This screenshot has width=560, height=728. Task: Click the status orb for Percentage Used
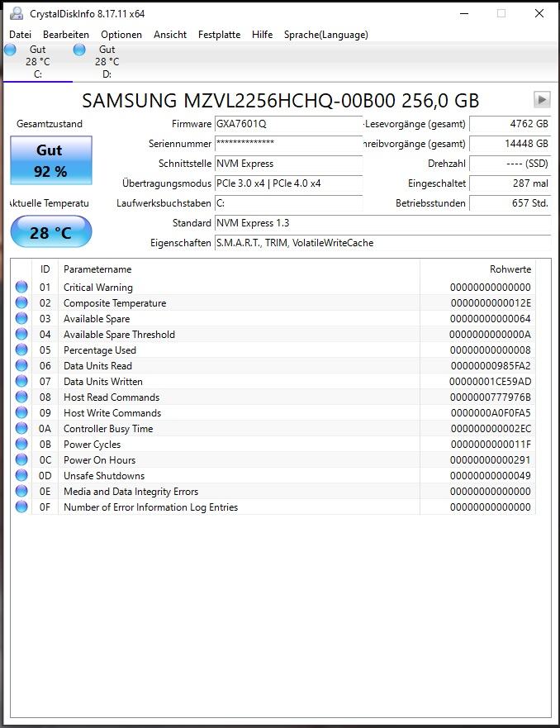pos(21,350)
